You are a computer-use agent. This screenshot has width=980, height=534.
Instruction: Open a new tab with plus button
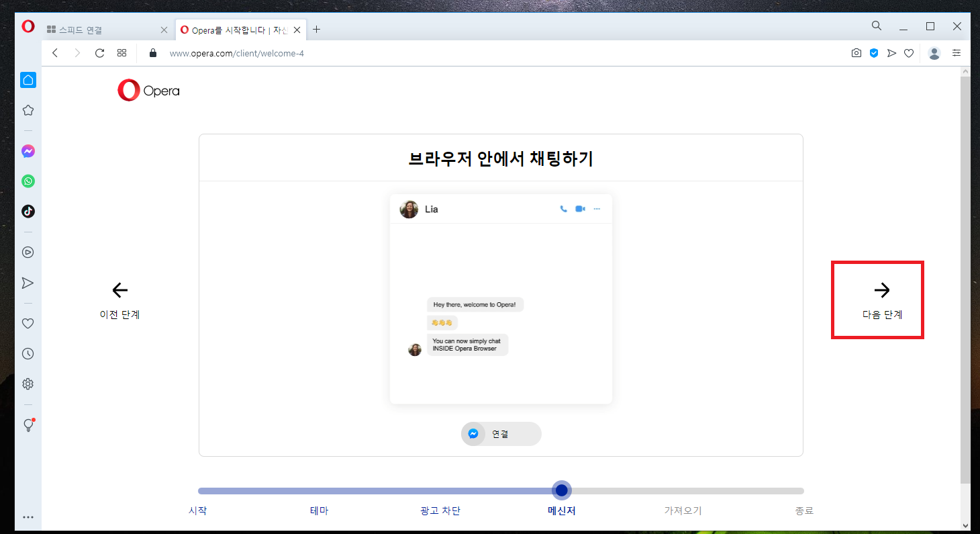[317, 30]
